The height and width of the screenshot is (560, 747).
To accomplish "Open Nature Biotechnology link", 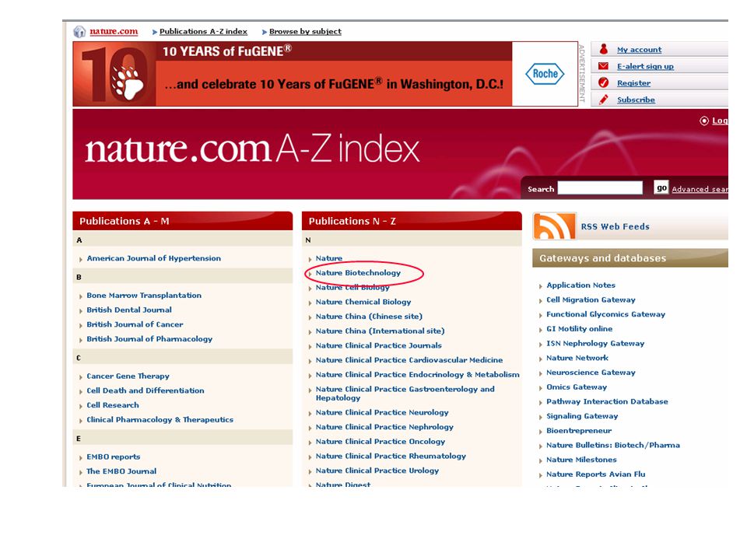I will point(358,273).
